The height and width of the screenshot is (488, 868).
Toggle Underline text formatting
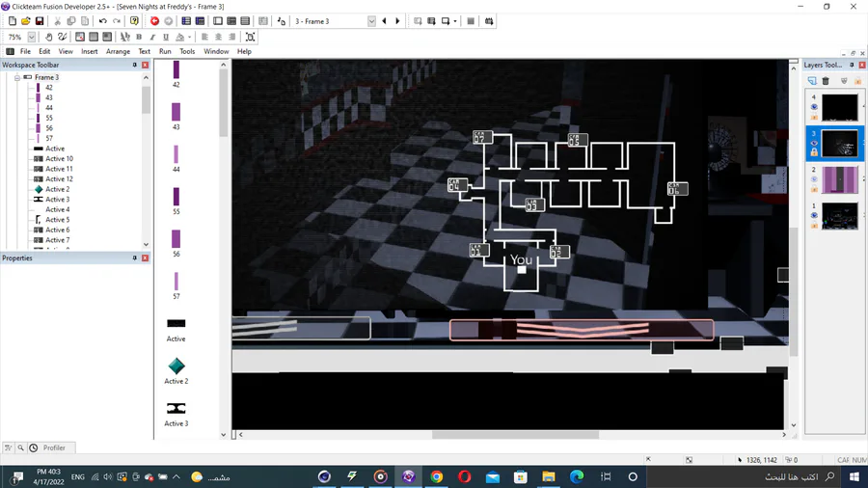[166, 37]
